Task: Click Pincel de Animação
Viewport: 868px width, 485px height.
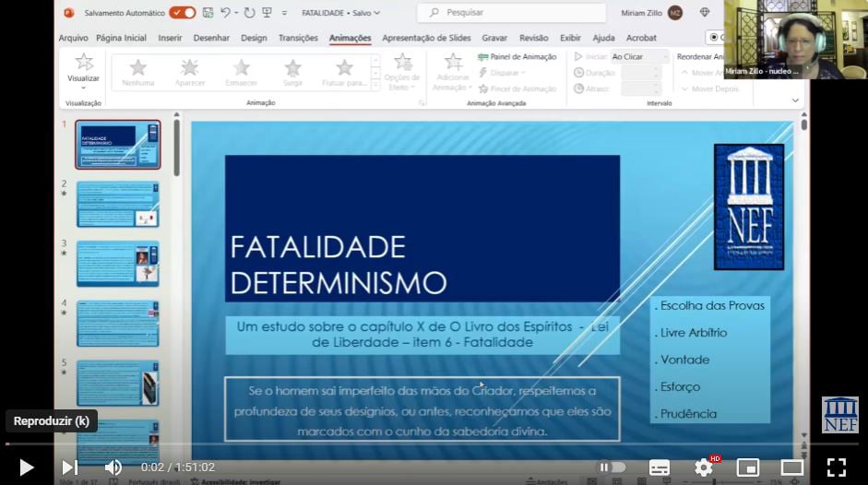Action: click(517, 89)
